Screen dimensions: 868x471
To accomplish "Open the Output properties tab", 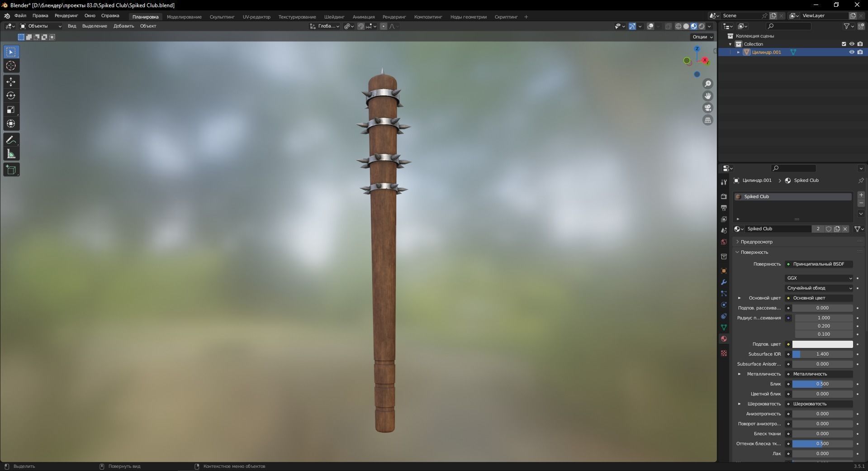I will pyautogui.click(x=724, y=208).
